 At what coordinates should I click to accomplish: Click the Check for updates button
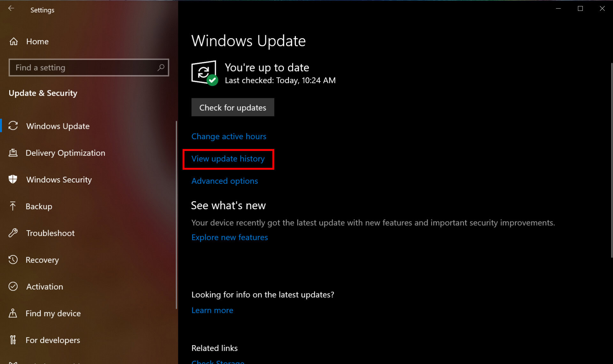click(233, 107)
